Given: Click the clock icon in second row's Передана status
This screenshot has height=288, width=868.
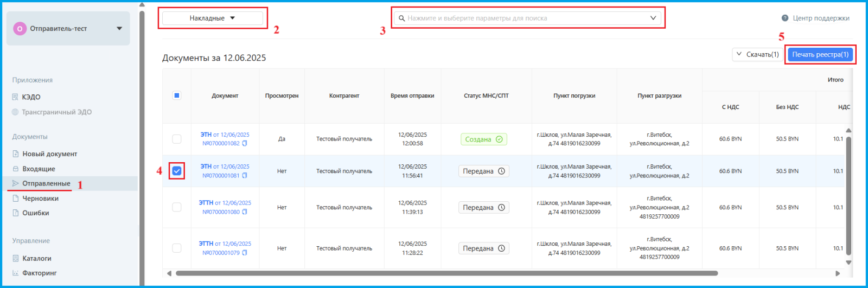Looking at the screenshot, I should 501,171.
